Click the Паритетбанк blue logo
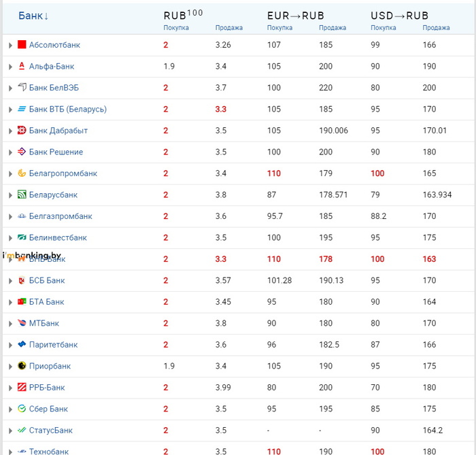 [x=22, y=344]
